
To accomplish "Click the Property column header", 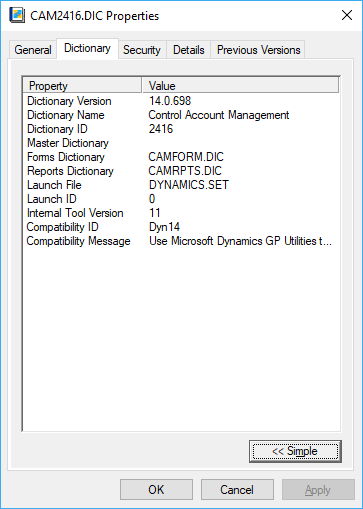I will [82, 86].
